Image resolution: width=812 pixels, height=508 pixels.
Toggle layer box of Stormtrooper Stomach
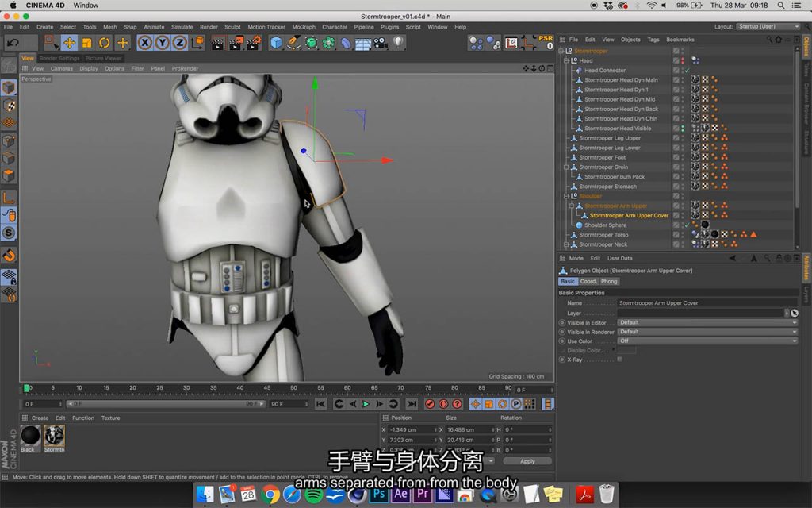pos(676,187)
